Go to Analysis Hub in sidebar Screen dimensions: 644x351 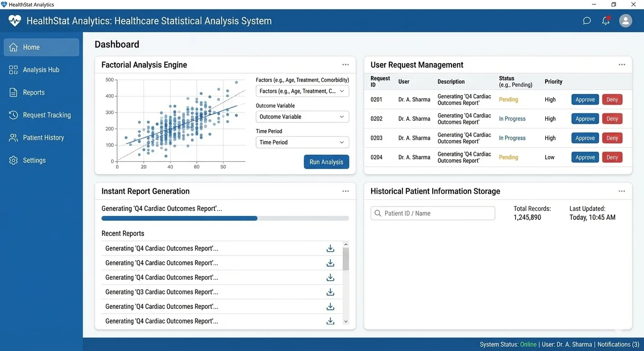coord(41,70)
